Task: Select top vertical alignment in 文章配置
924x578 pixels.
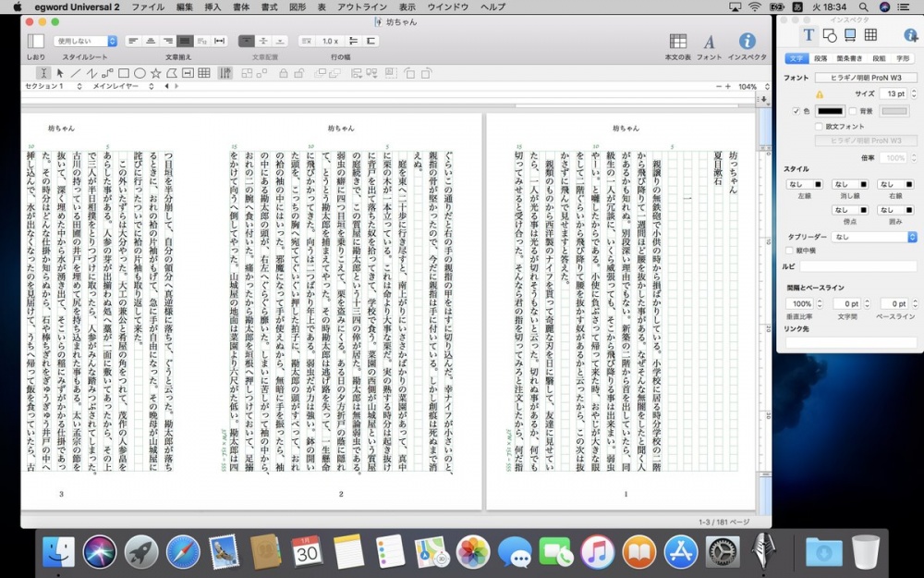Action: tap(247, 41)
